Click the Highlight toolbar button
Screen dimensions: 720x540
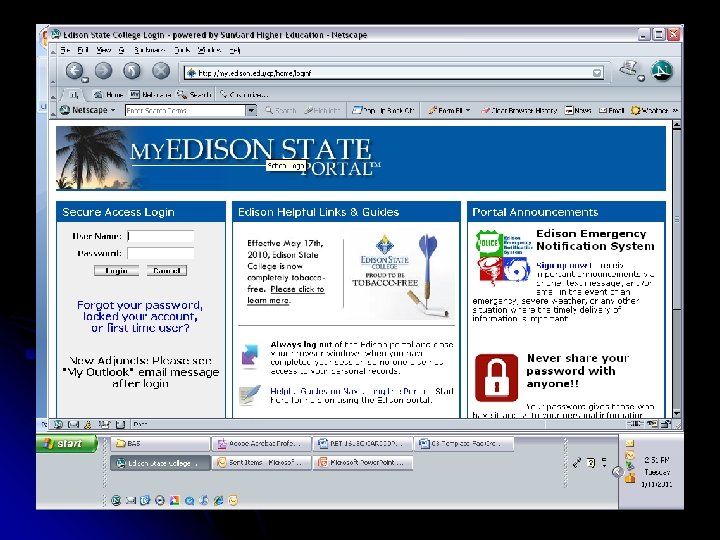322,110
